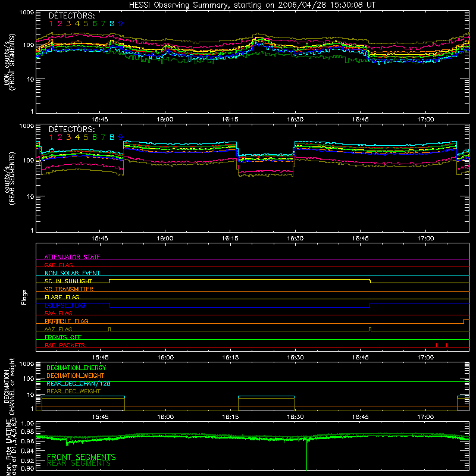Click detector '2' legend in rear segments plot

click(60, 137)
